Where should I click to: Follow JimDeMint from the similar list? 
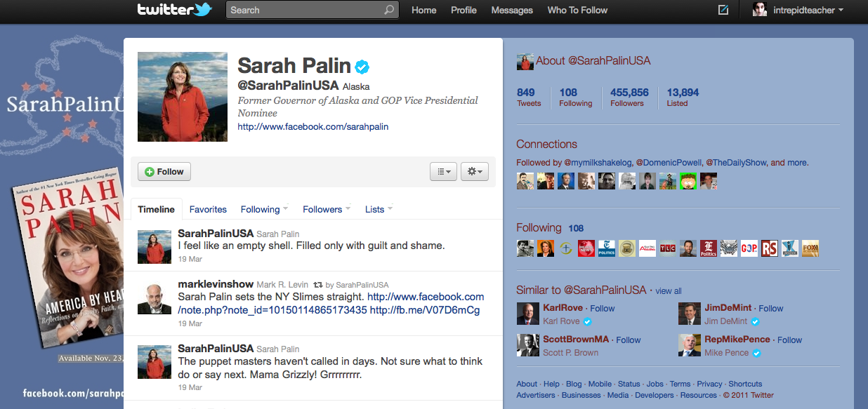(x=771, y=308)
